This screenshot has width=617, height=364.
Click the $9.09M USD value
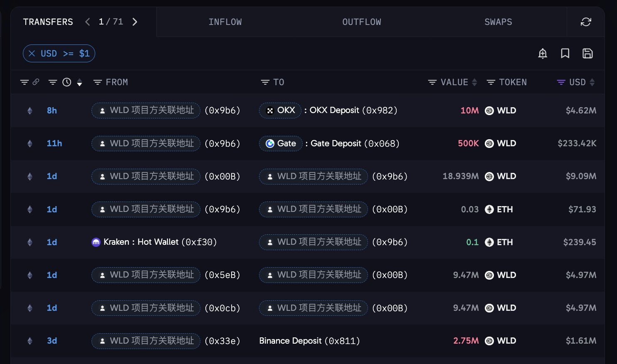tap(581, 176)
